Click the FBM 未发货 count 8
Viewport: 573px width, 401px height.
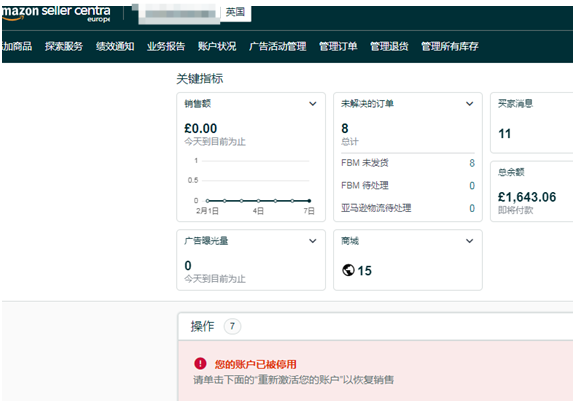pyautogui.click(x=472, y=163)
